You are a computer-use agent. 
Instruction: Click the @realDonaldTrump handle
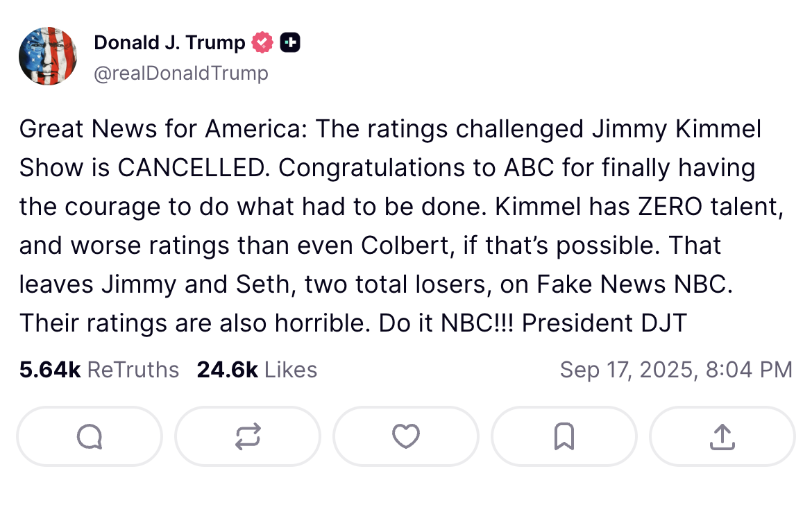(180, 73)
